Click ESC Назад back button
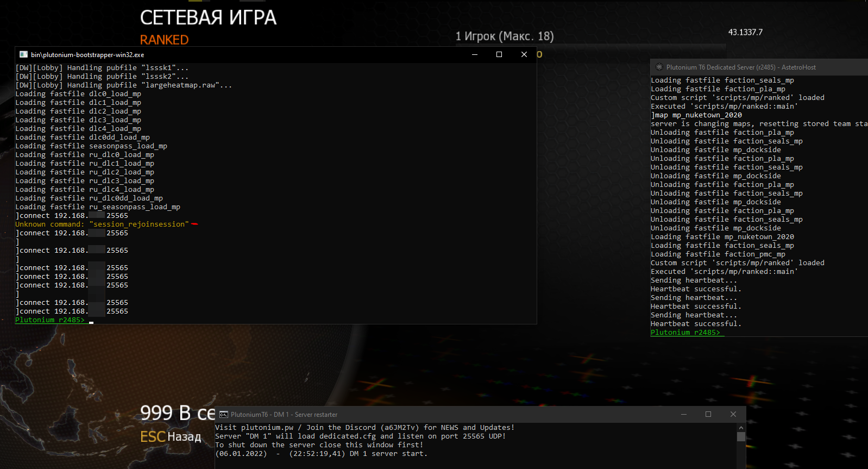This screenshot has height=469, width=868. tap(171, 437)
